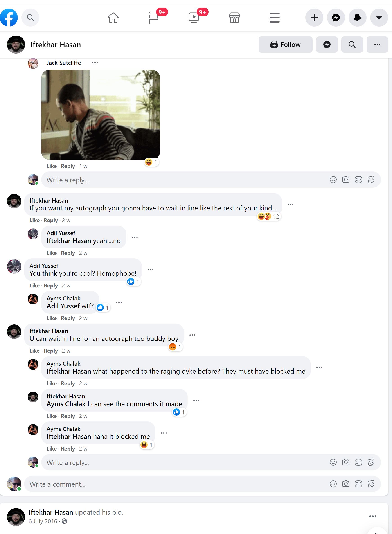This screenshot has width=392, height=534.
Task: Open the hamburger menu in top navigation
Action: [275, 18]
